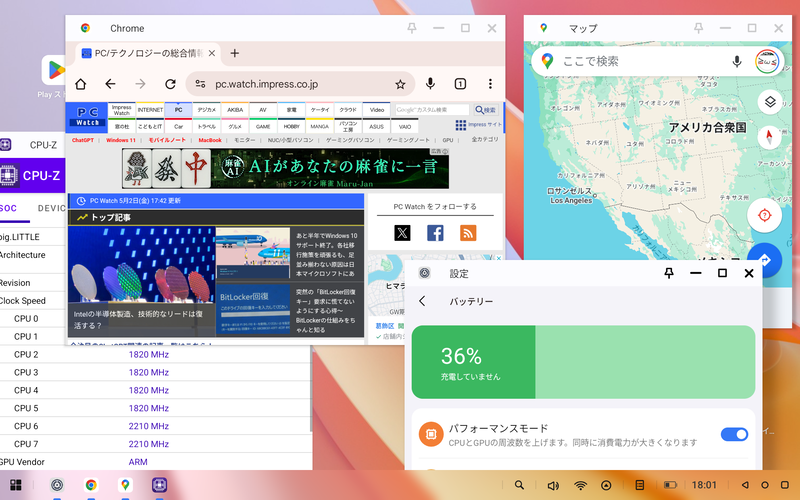Open the GAME site tab
Viewport: 800px width, 500px height.
click(x=263, y=126)
